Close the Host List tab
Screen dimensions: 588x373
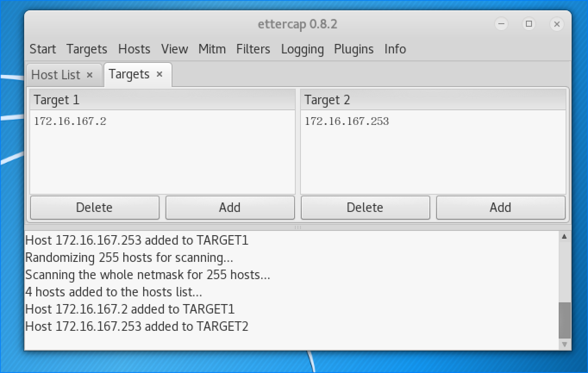90,75
